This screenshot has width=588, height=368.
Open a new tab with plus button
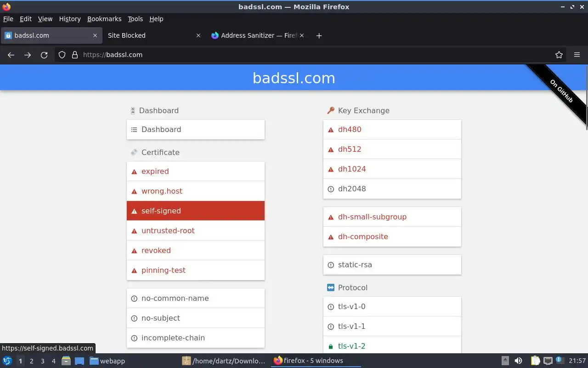(319, 35)
